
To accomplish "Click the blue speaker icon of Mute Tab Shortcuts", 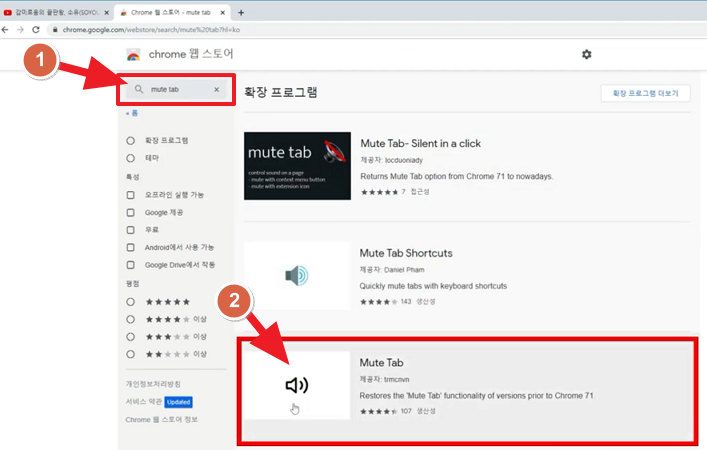I will click(297, 276).
